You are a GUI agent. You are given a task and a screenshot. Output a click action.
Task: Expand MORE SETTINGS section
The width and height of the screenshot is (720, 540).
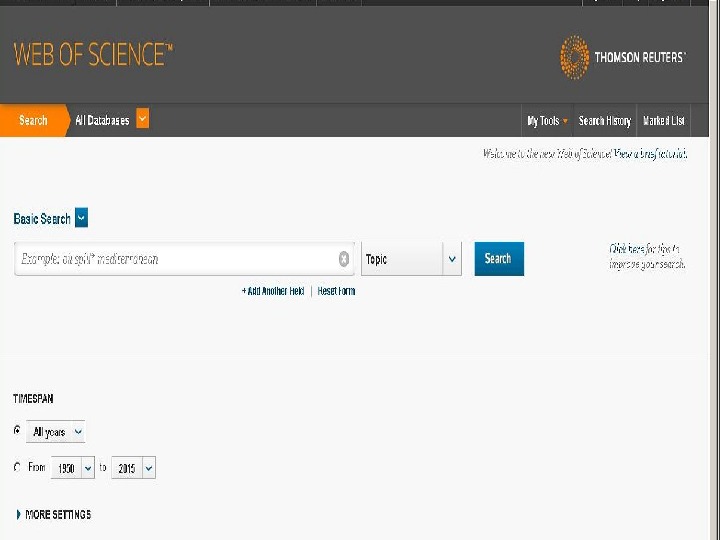54,514
